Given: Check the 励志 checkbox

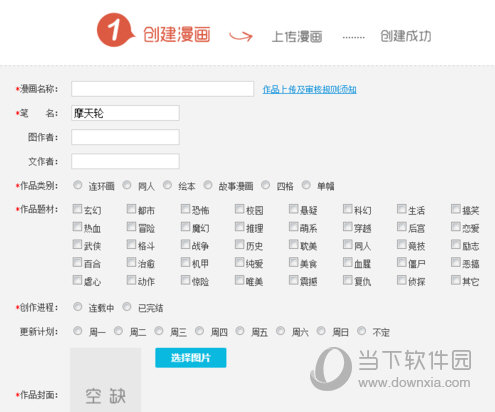Looking at the screenshot, I should pyautogui.click(x=456, y=244).
